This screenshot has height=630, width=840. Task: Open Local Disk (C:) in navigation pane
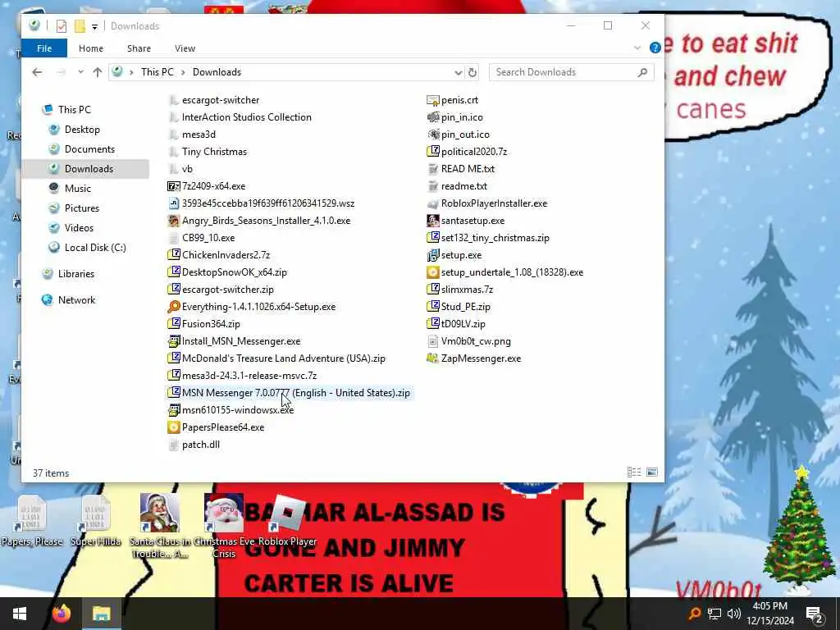pyautogui.click(x=95, y=248)
